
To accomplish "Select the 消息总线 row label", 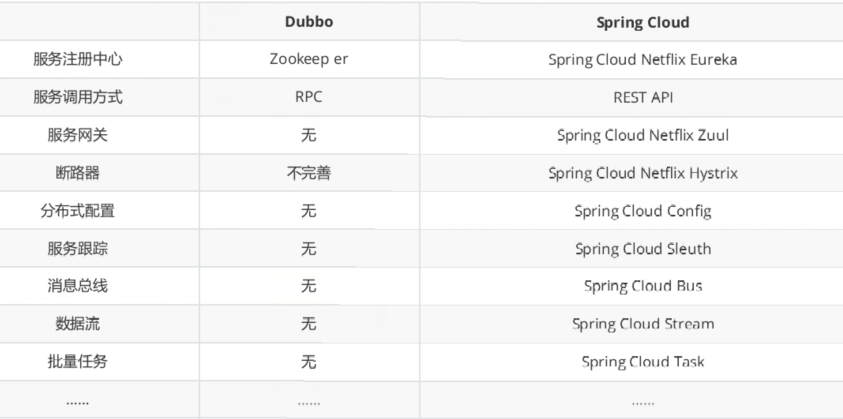I will point(78,286).
